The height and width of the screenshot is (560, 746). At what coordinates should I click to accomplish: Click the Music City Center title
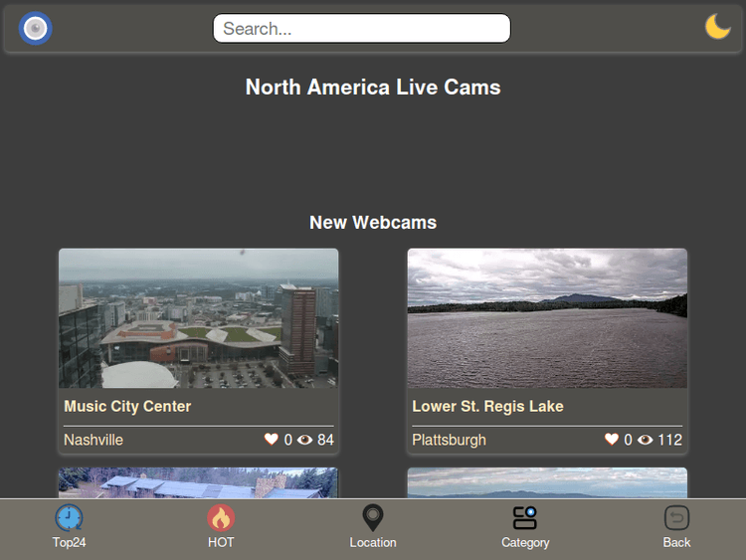tap(127, 406)
